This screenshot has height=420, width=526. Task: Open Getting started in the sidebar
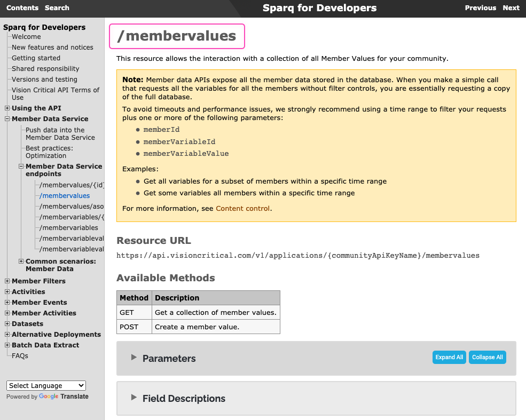[x=36, y=58]
